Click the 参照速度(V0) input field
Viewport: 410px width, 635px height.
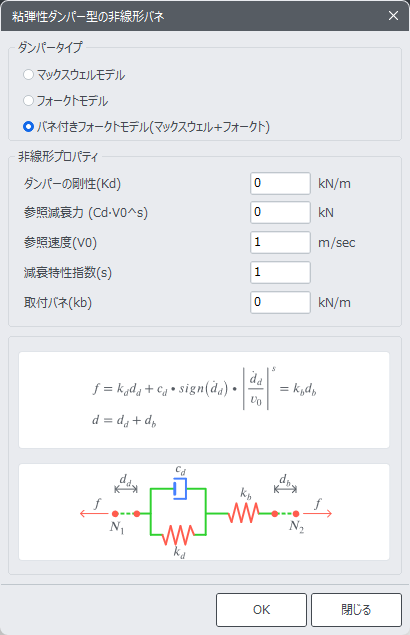280,243
